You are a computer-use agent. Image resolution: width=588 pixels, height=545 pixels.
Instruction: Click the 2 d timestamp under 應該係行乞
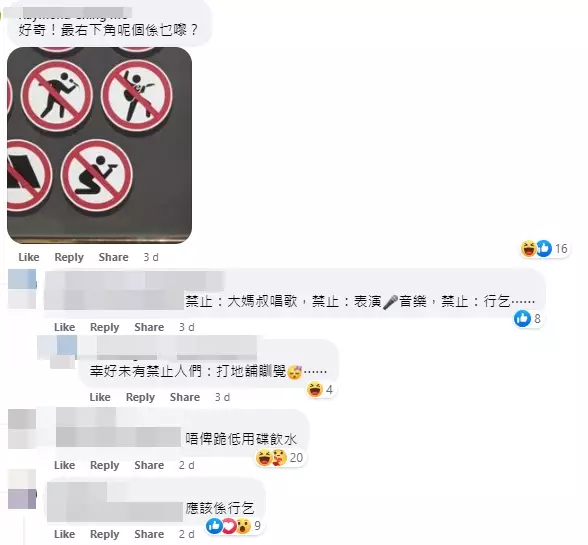(x=187, y=534)
